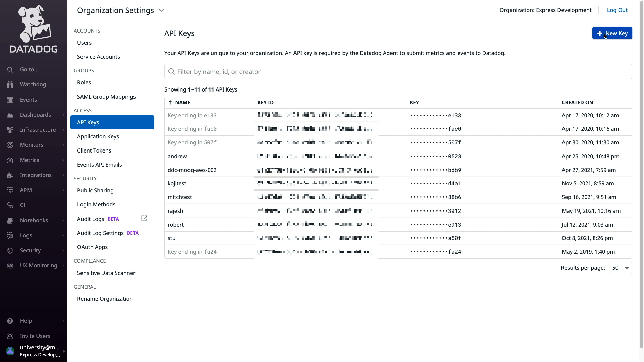Click the APM icon in sidebar
Screen dimensions: 644x362
(x=10, y=190)
